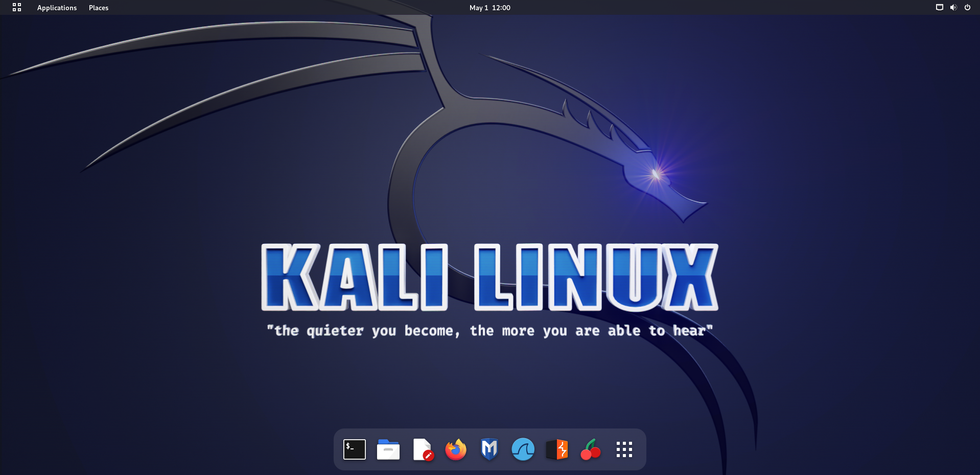
Task: Open the text editor dock icon
Action: 423,449
